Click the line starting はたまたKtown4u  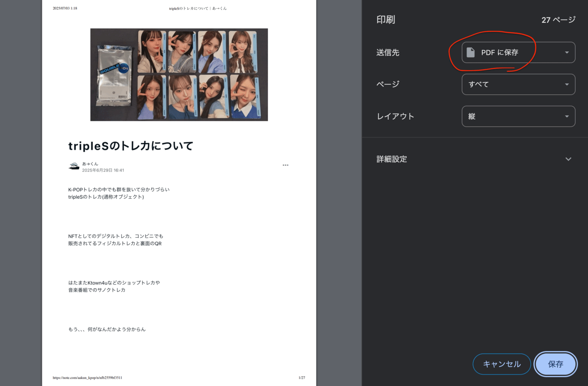[114, 283]
